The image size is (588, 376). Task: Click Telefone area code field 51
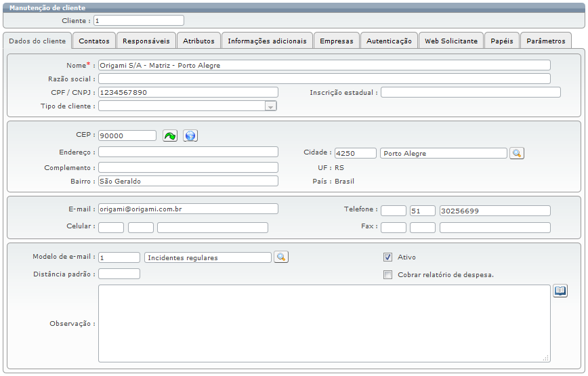point(423,211)
